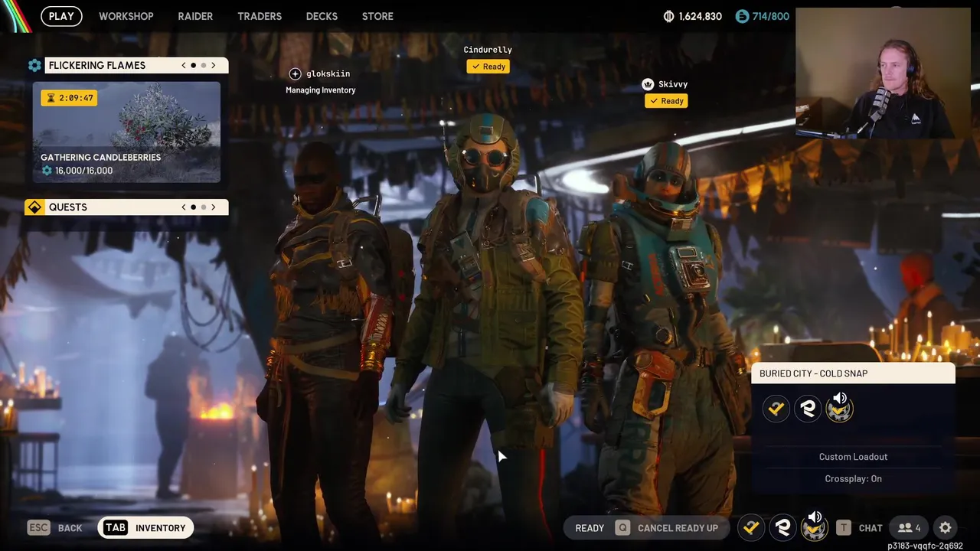The height and width of the screenshot is (551, 980).
Task: Open the DECKS tab
Action: (x=322, y=16)
